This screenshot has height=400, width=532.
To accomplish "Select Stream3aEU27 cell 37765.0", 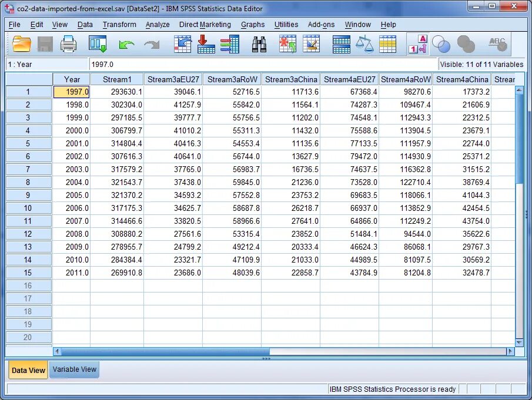I will click(173, 169).
